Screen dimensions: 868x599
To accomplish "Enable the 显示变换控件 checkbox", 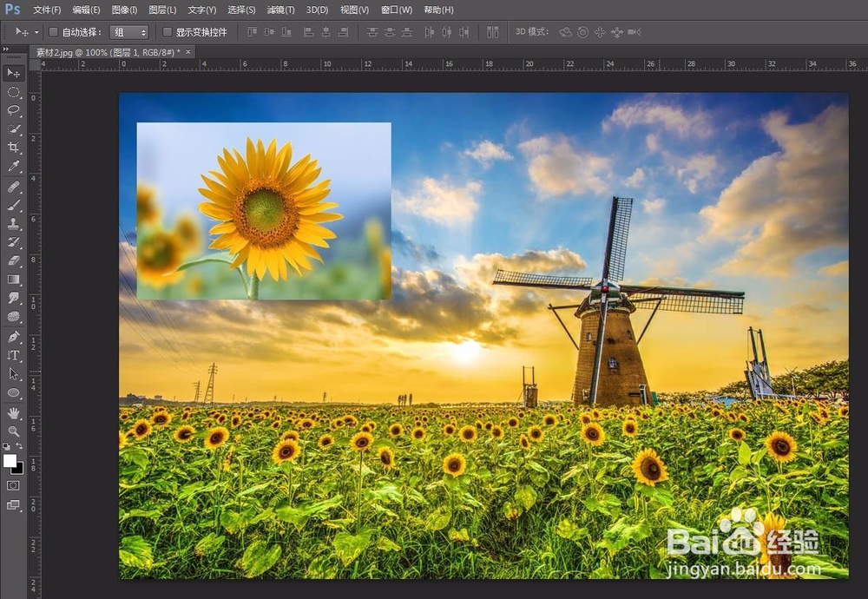I will (168, 32).
